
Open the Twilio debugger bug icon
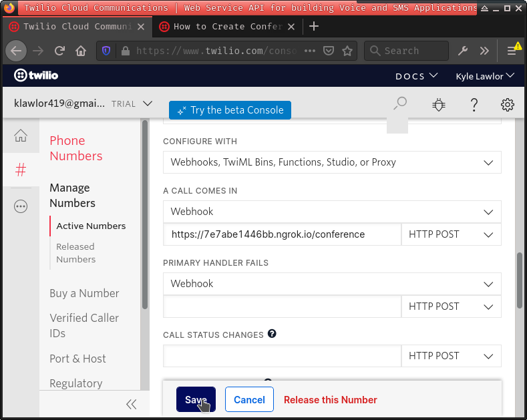pyautogui.click(x=439, y=104)
